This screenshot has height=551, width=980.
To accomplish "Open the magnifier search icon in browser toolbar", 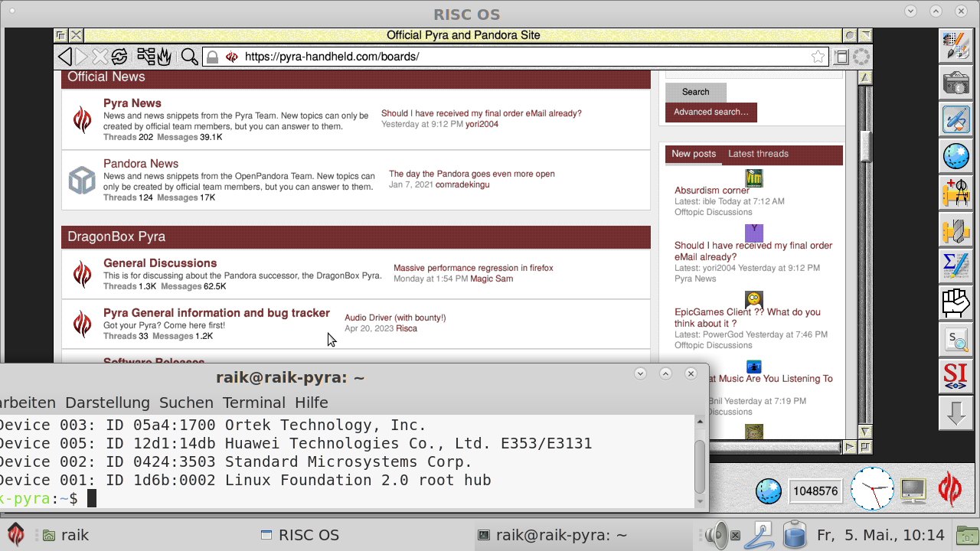I will point(189,57).
